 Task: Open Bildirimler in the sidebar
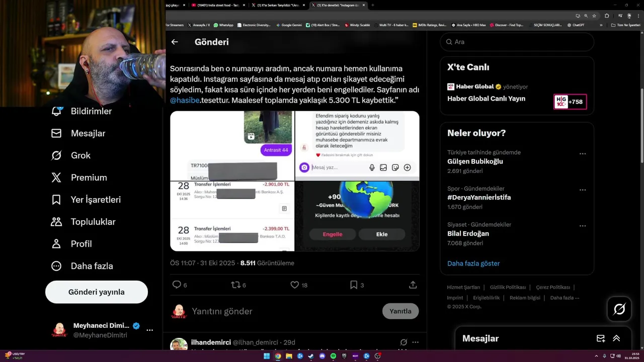pyautogui.click(x=82, y=111)
